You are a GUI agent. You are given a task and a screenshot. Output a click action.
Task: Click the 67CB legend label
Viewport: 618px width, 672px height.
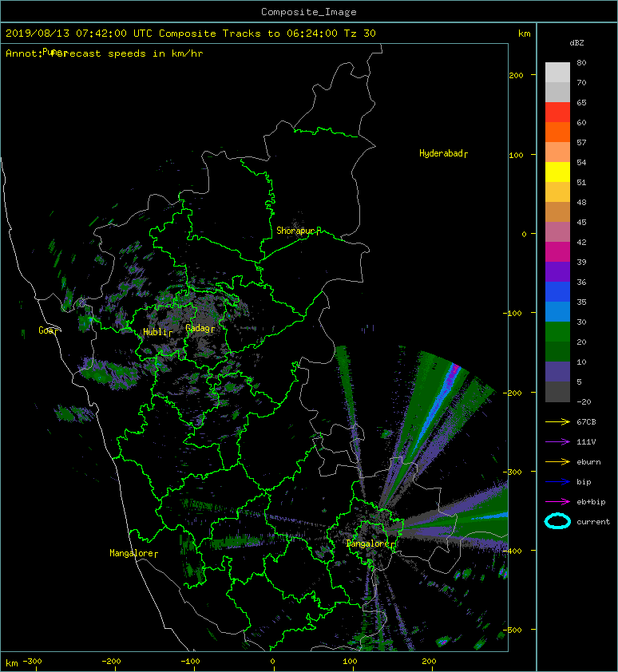click(586, 422)
